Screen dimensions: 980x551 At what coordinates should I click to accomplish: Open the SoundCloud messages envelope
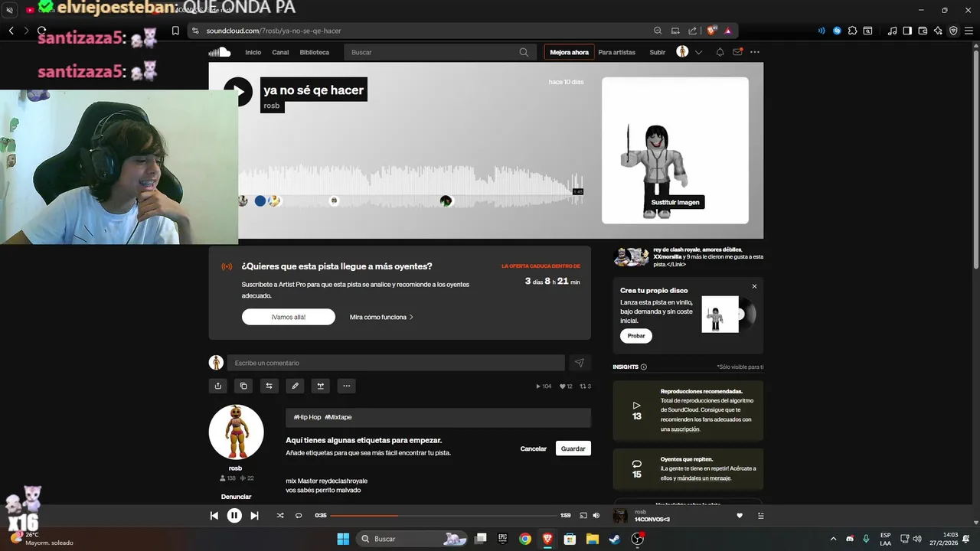[x=737, y=52]
